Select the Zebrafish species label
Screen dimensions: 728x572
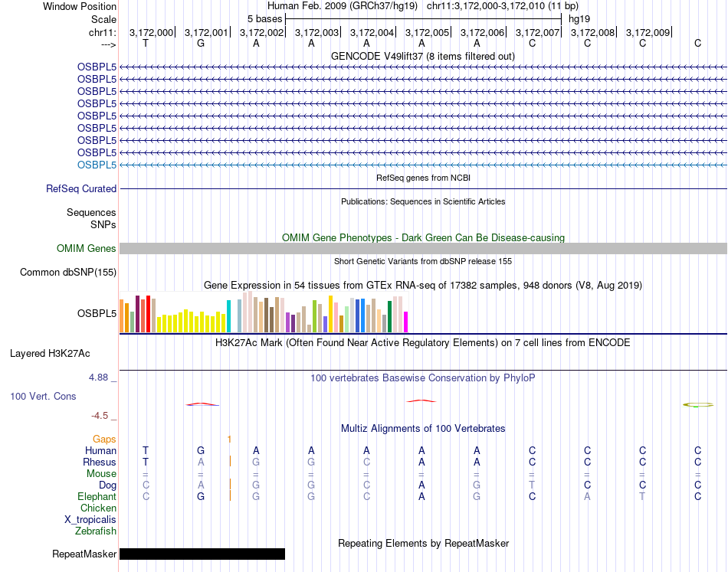[96, 531]
